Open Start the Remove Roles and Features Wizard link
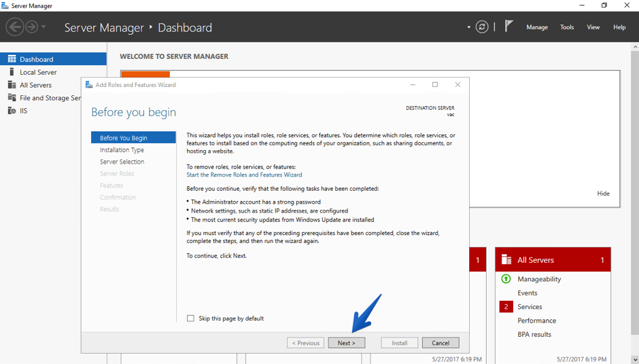 click(244, 175)
